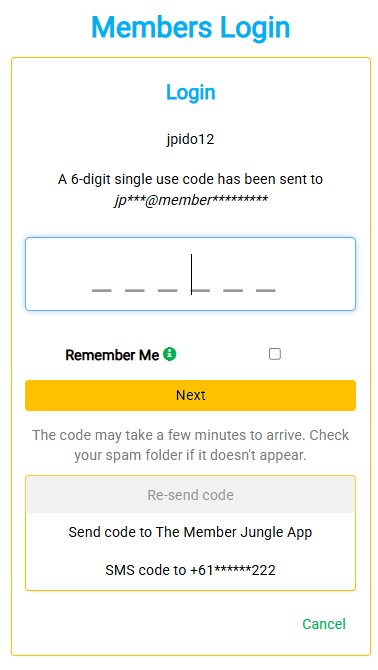Click the last digit dash in code field
378x670 pixels.
point(266,291)
